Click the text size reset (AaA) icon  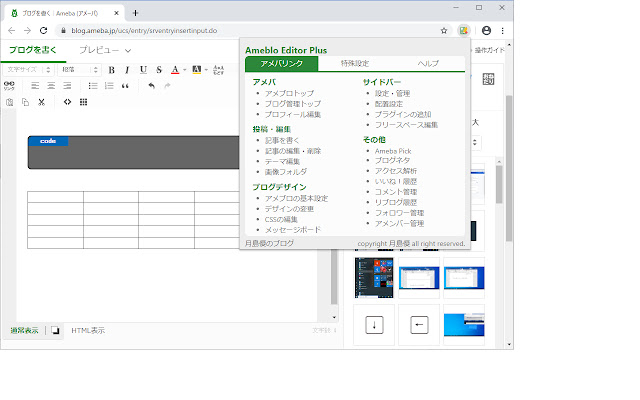click(x=218, y=70)
